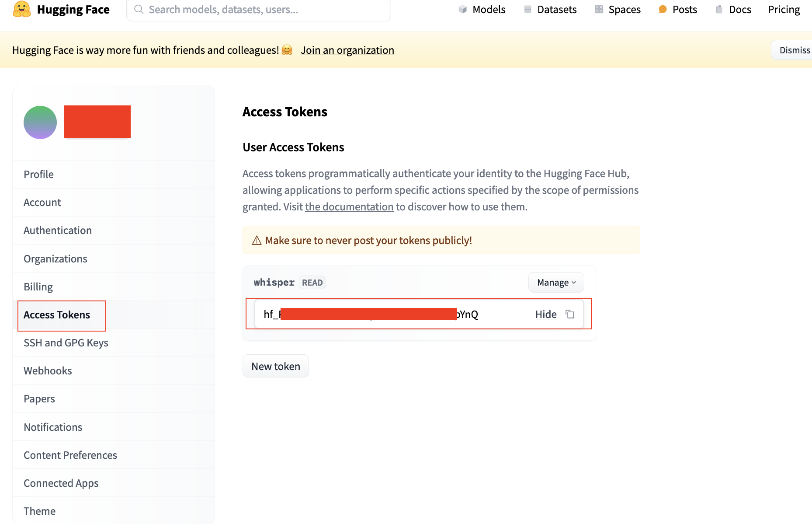Image resolution: width=812 pixels, height=524 pixels.
Task: Open the Pricing page
Action: [x=784, y=9]
